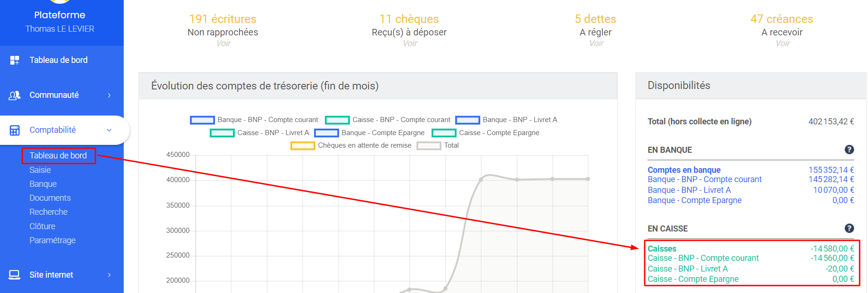This screenshot has width=868, height=293.
Task: Open the Saisie submenu entry
Action: click(x=40, y=170)
